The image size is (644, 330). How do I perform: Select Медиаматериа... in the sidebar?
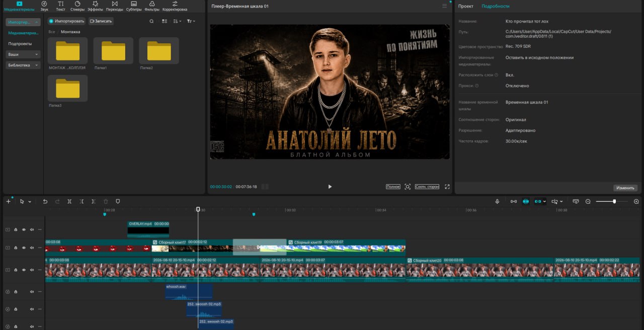click(x=23, y=33)
